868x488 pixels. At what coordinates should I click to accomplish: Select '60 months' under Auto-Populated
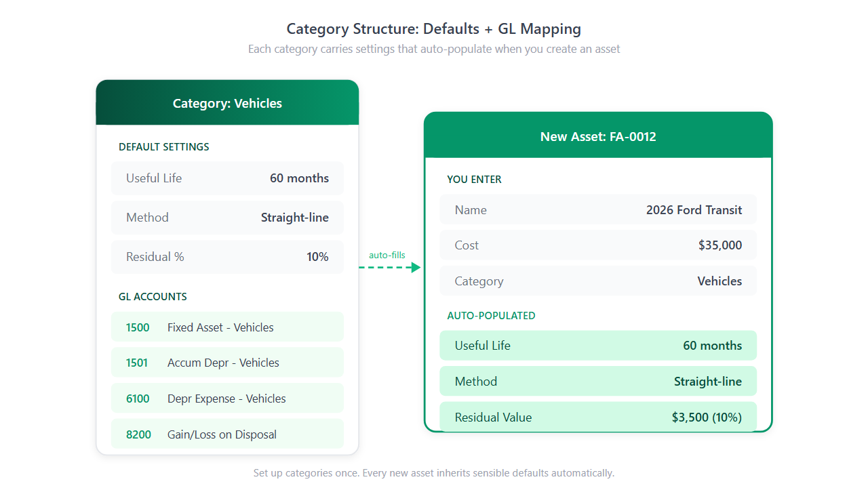(x=713, y=346)
